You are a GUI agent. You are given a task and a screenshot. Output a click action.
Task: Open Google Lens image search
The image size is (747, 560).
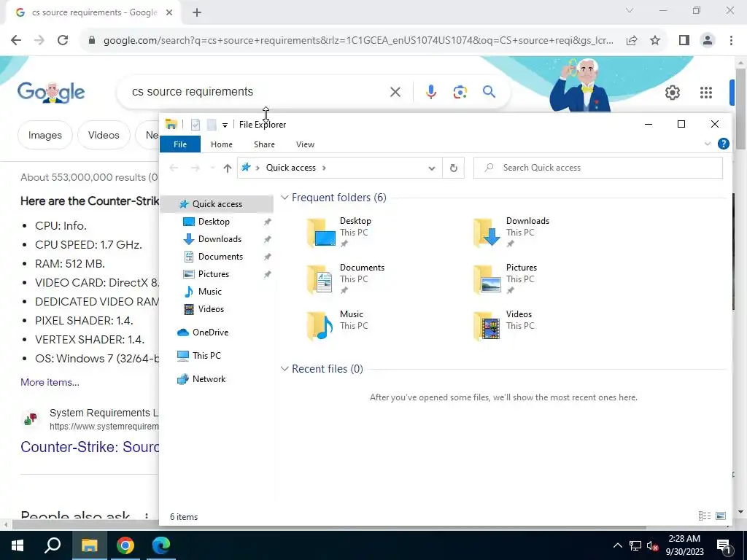pyautogui.click(x=460, y=92)
